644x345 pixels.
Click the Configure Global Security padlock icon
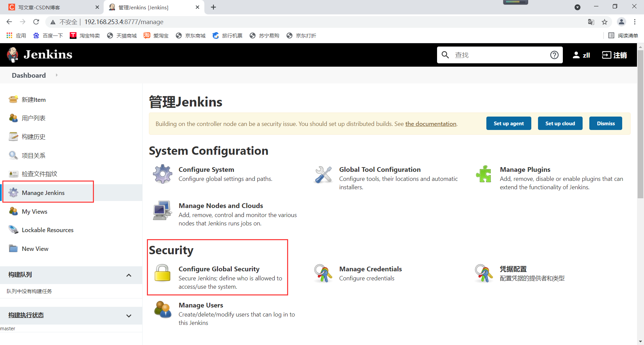click(162, 273)
